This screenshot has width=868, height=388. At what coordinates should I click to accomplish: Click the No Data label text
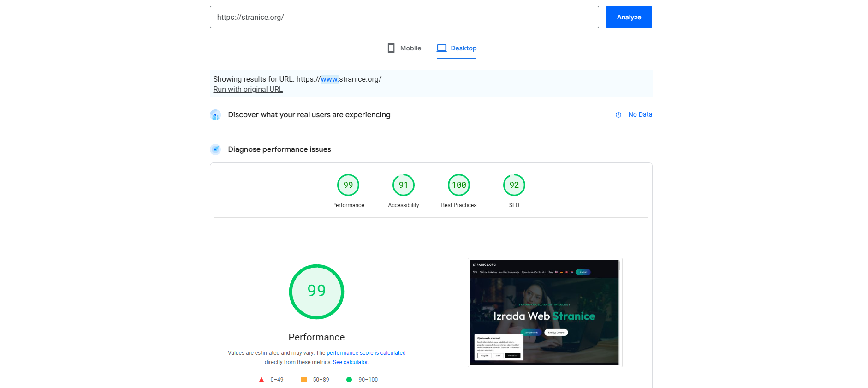tap(640, 115)
